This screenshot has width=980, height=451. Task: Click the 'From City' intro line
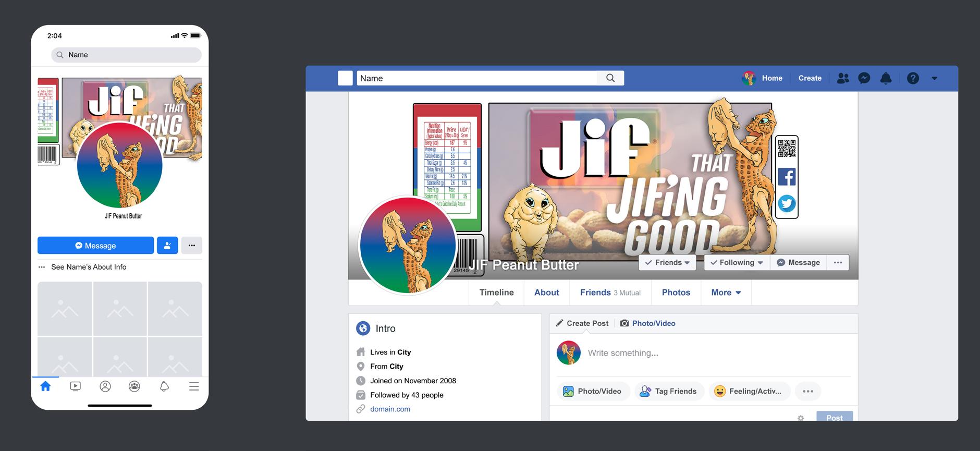(386, 367)
